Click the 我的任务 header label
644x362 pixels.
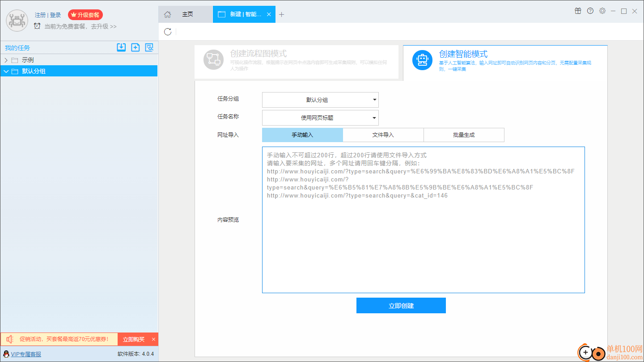tap(17, 48)
